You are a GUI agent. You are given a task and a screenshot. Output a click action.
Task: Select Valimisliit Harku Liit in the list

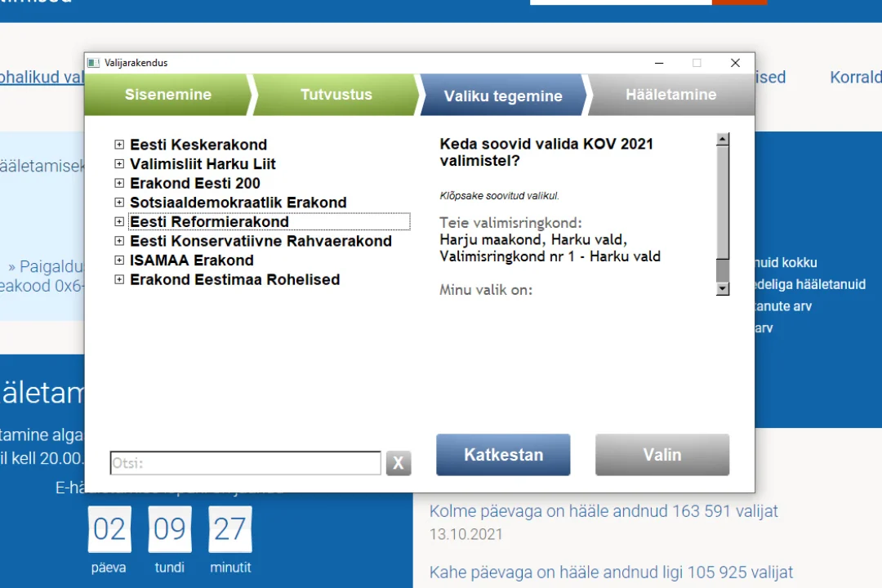pos(203,163)
